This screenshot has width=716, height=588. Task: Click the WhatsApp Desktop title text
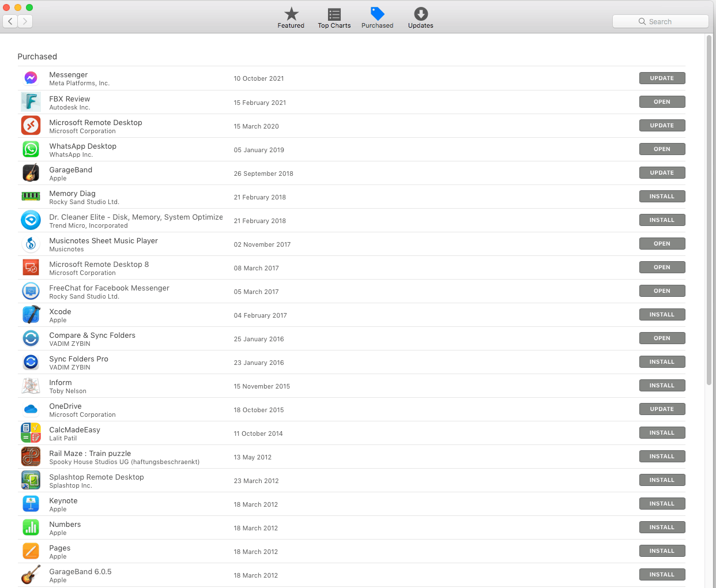pyautogui.click(x=82, y=146)
